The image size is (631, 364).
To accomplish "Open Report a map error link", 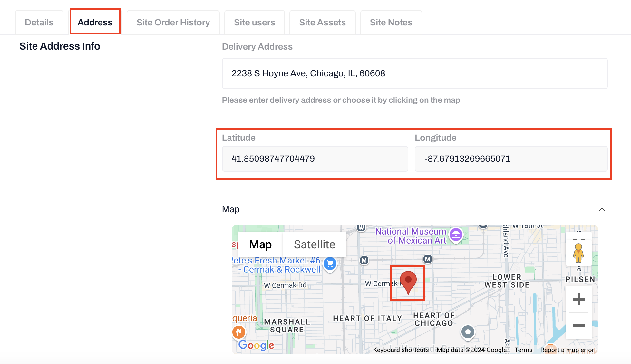I will click(567, 350).
